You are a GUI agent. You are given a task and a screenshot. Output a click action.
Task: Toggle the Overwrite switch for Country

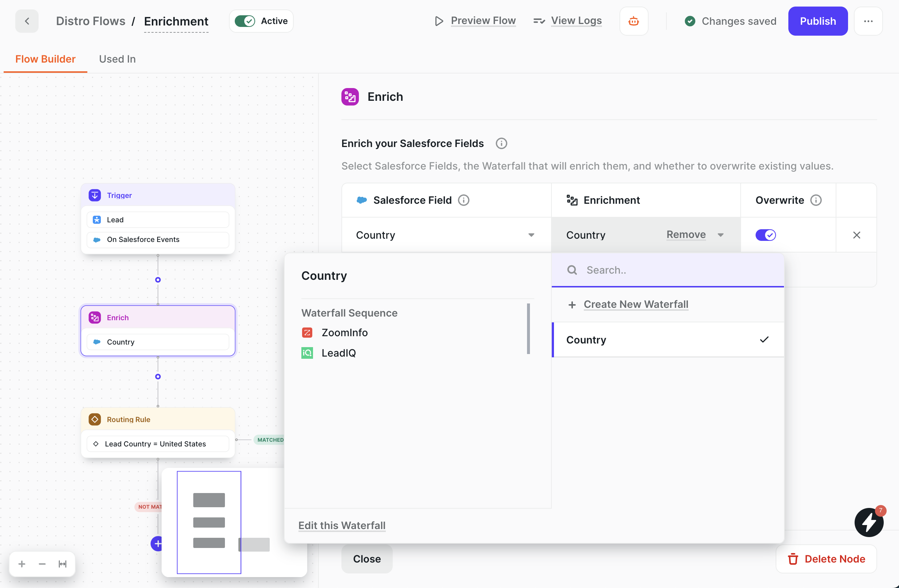[765, 235]
